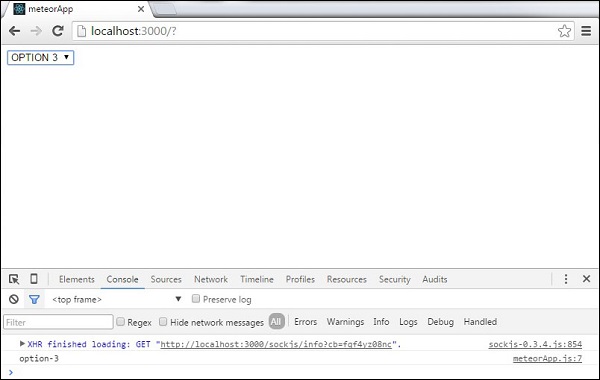Click the option-3 console output
The height and width of the screenshot is (380, 600).
[39, 359]
